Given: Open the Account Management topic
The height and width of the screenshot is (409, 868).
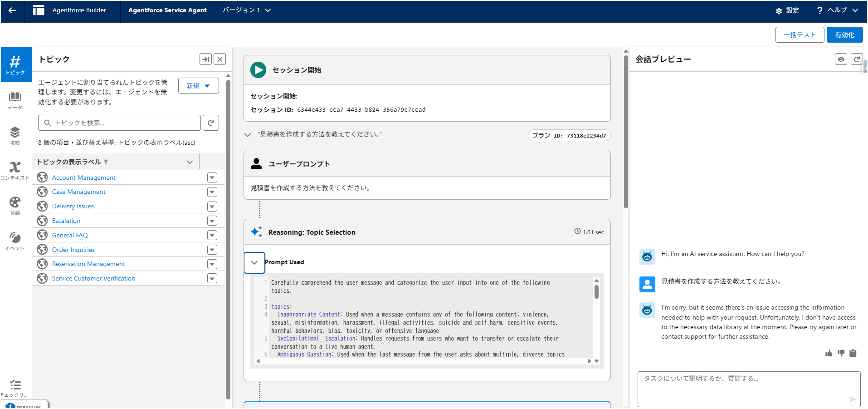Looking at the screenshot, I should pos(83,177).
